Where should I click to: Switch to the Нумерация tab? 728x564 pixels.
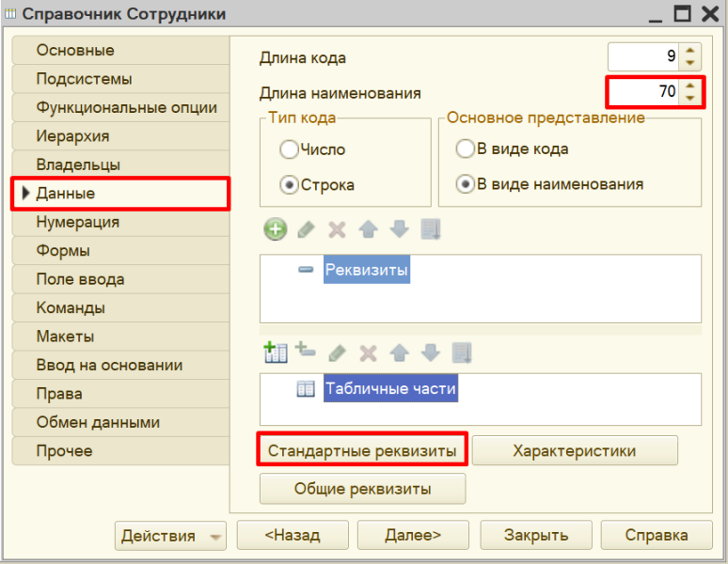77,222
